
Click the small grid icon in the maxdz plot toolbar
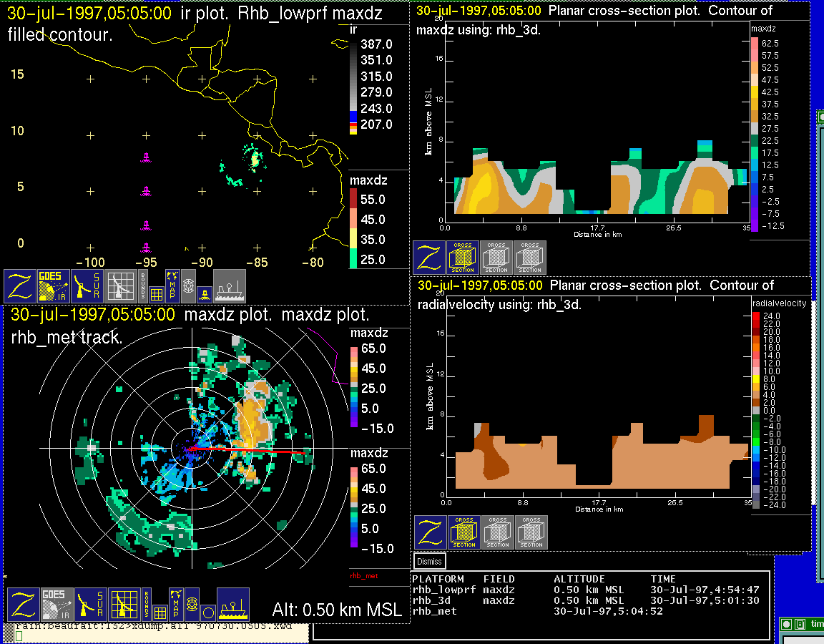(160, 613)
